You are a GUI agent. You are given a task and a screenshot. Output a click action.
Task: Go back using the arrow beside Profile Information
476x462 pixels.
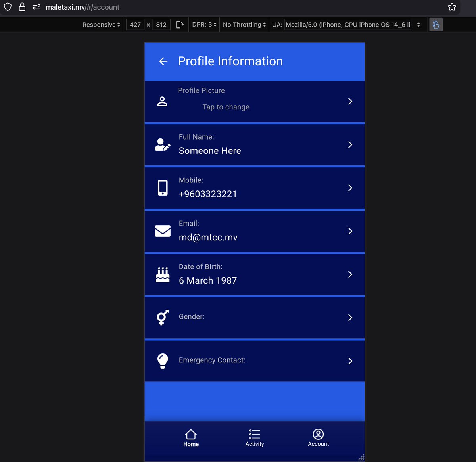click(x=163, y=61)
